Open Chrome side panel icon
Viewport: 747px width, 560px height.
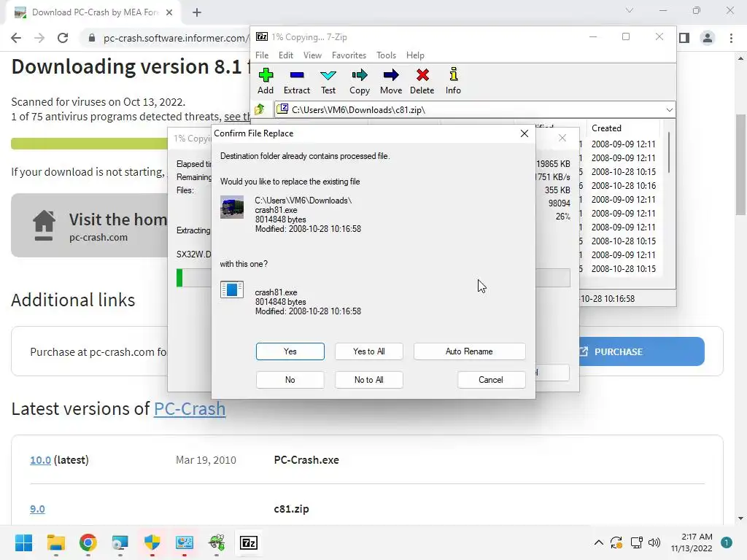pos(684,38)
